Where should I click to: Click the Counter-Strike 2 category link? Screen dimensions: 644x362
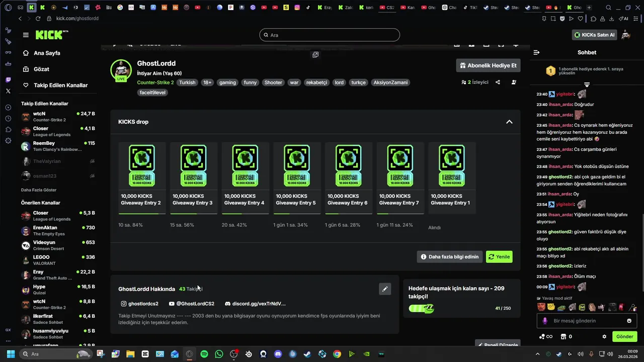point(155,82)
